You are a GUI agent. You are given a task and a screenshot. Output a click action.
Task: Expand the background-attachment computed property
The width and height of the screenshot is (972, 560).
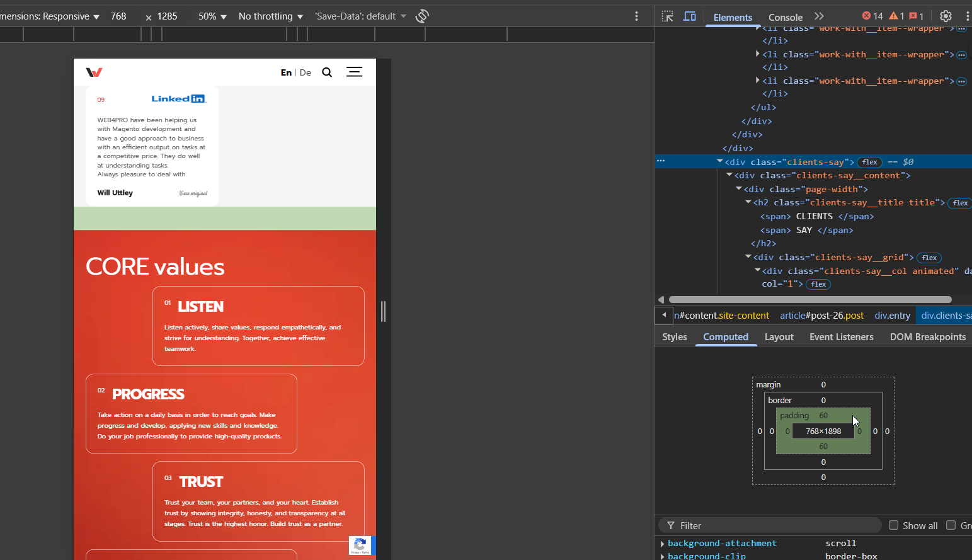663,544
